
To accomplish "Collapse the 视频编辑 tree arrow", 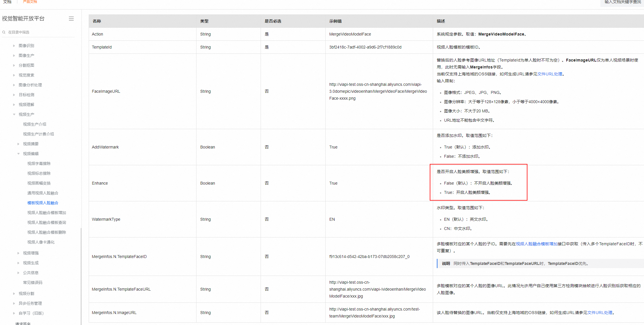I will [x=18, y=154].
